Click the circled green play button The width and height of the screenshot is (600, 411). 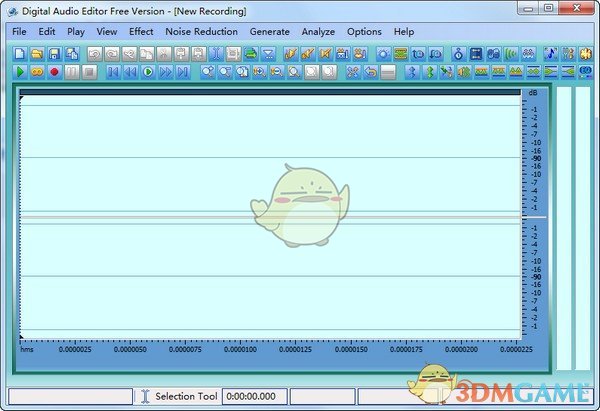pyautogui.click(x=148, y=72)
